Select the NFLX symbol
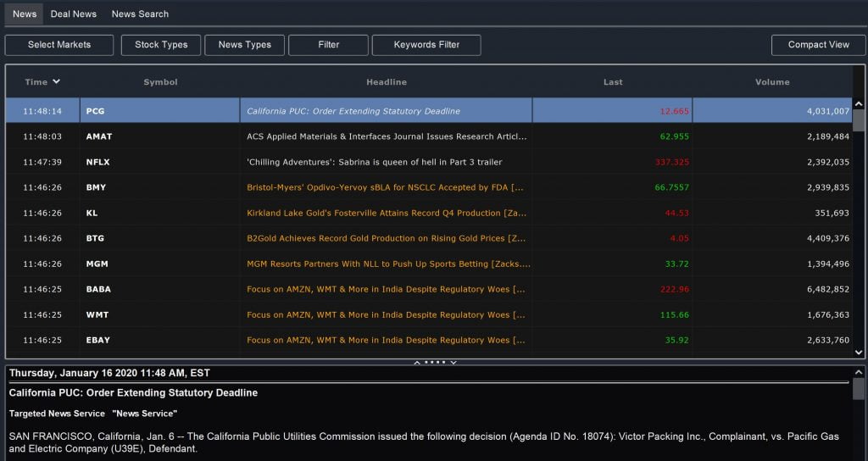The height and width of the screenshot is (461, 868). (x=98, y=162)
